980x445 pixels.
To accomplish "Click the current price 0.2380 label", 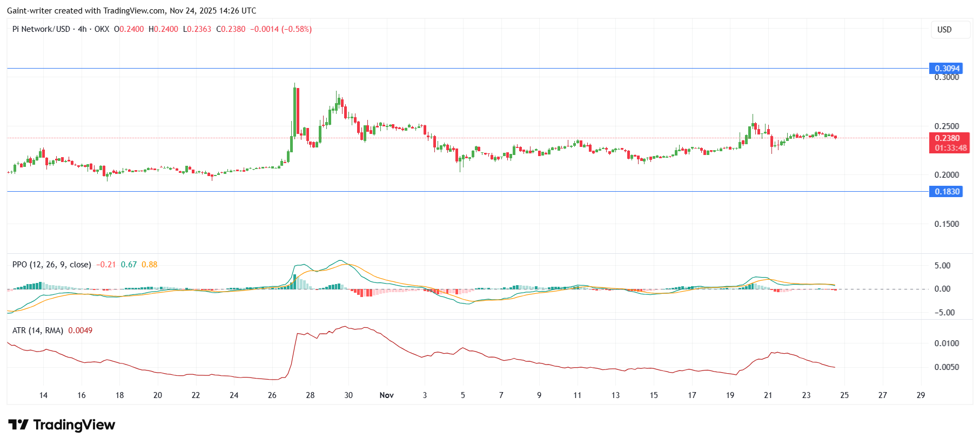I will coord(947,138).
